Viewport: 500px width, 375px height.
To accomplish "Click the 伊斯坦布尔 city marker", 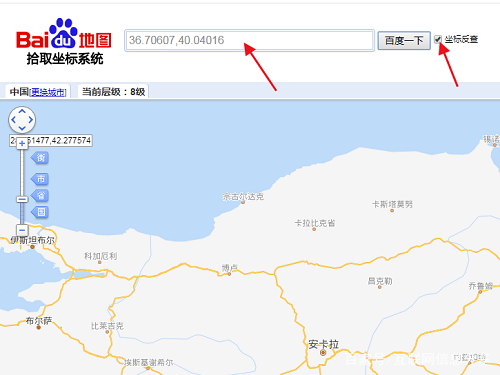I will [32, 247].
